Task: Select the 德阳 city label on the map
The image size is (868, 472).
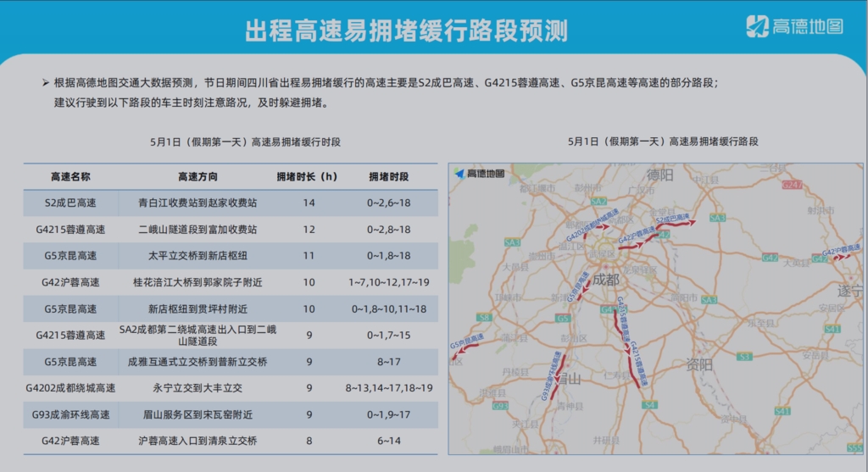Action: (659, 175)
